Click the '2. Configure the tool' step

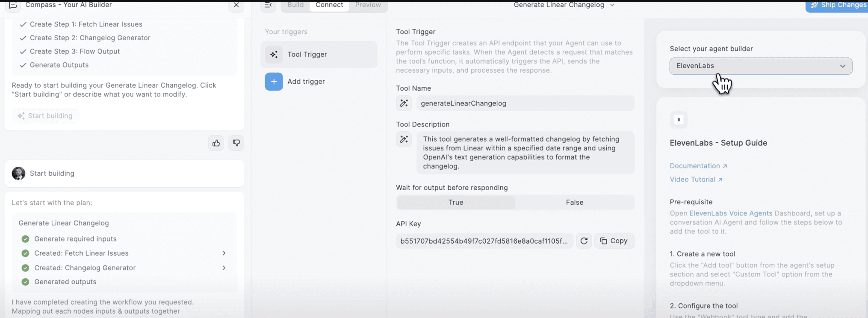tap(704, 306)
